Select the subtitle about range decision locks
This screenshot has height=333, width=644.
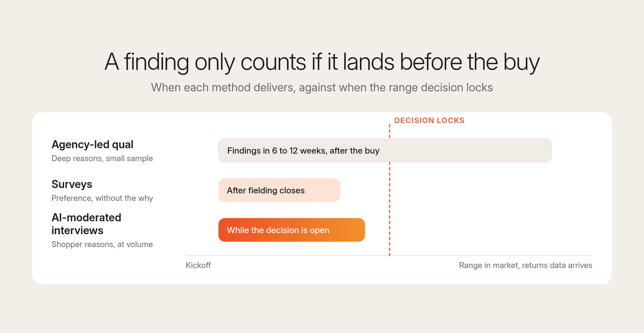pos(322,87)
